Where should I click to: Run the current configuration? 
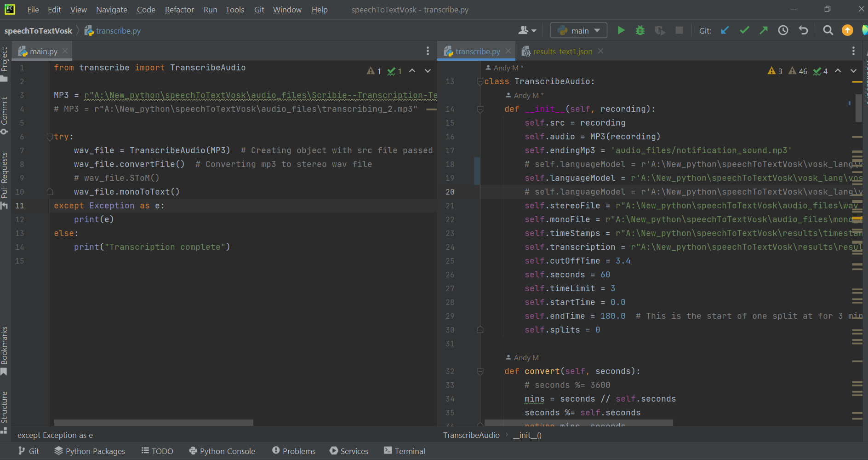(x=620, y=30)
